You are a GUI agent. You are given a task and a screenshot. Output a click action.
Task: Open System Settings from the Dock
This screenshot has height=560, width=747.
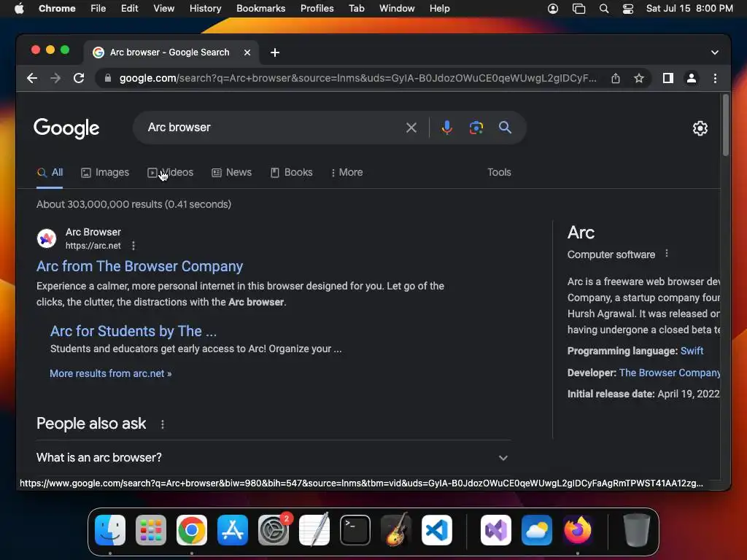[274, 530]
